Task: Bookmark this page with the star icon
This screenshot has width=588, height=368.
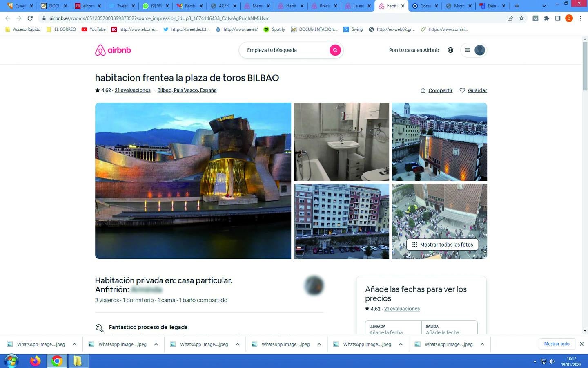Action: (x=521, y=18)
